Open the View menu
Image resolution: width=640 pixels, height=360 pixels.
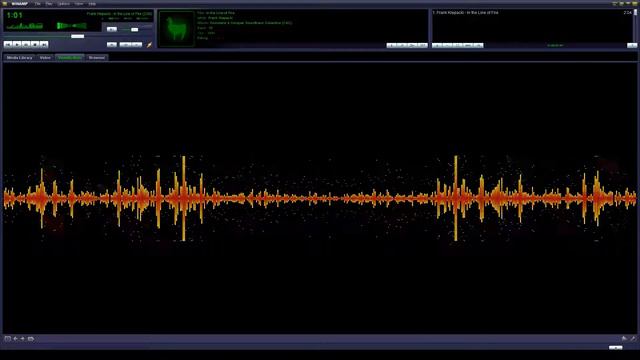[79, 4]
